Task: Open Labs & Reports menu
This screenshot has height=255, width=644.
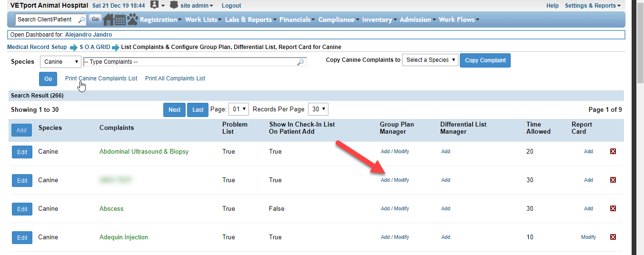Action: coord(250,20)
